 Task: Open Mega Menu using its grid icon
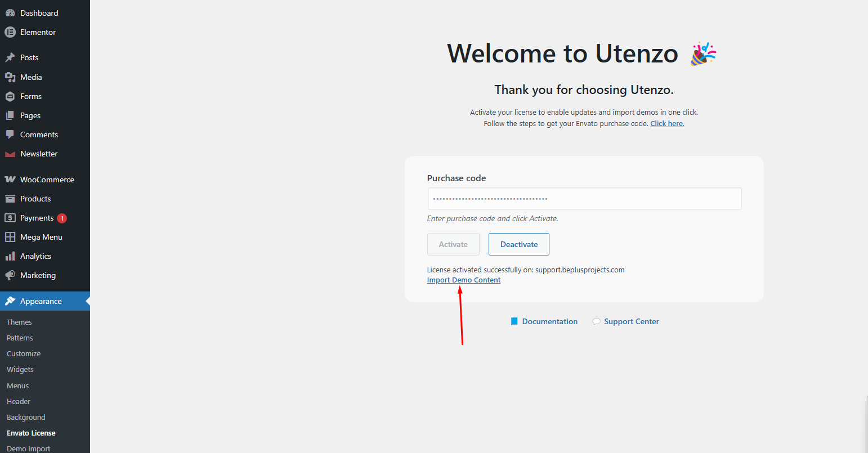[x=10, y=236]
